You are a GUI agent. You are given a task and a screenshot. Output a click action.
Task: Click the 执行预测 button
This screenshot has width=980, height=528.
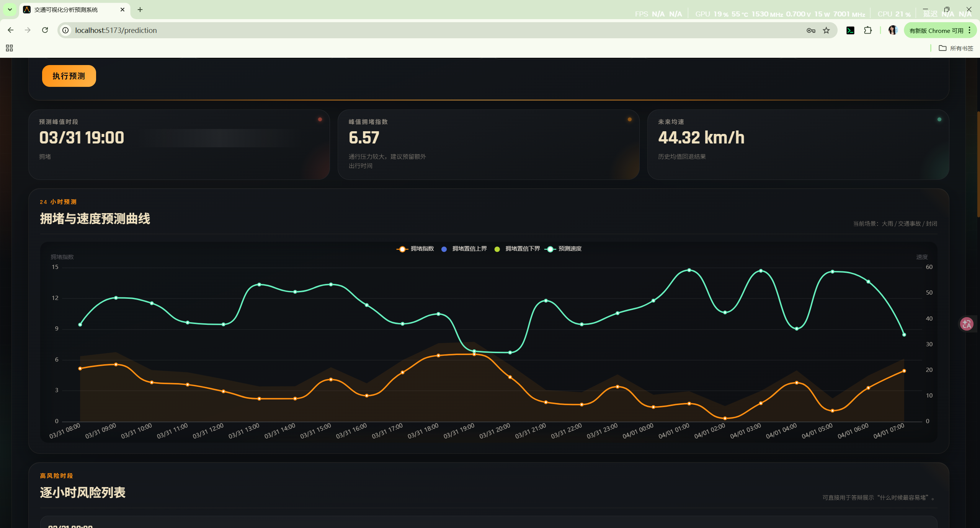click(69, 76)
